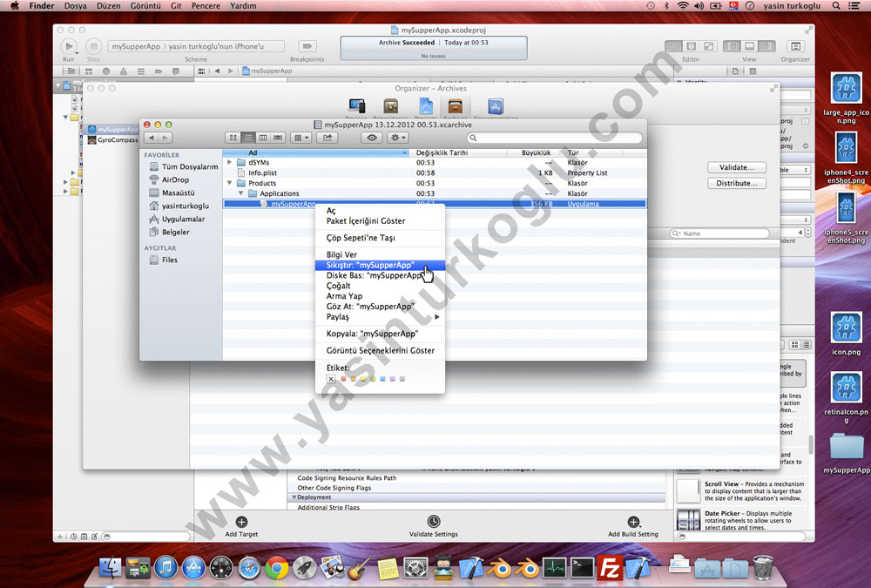871x588 pixels.
Task: Click the Xcode Run button
Action: 68,46
